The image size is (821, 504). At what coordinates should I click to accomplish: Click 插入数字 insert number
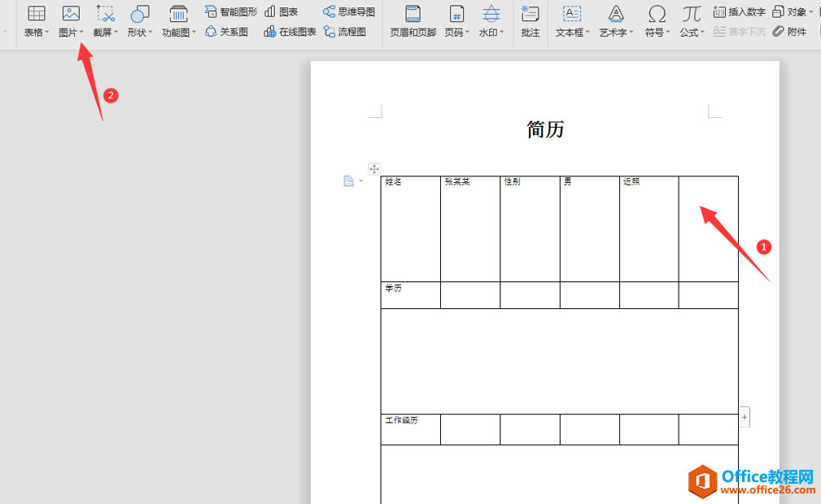[740, 11]
